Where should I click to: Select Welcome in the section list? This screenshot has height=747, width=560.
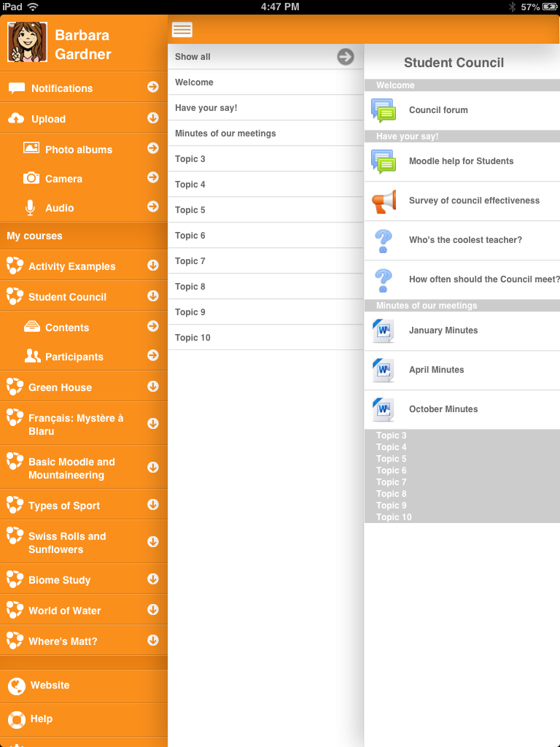[x=265, y=82]
